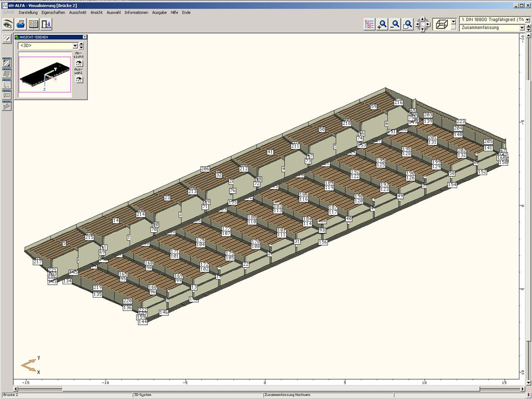Expand the DIN 18800 Tragfähigkeit dropdown
The width and height of the screenshot is (532, 399).
click(527, 19)
